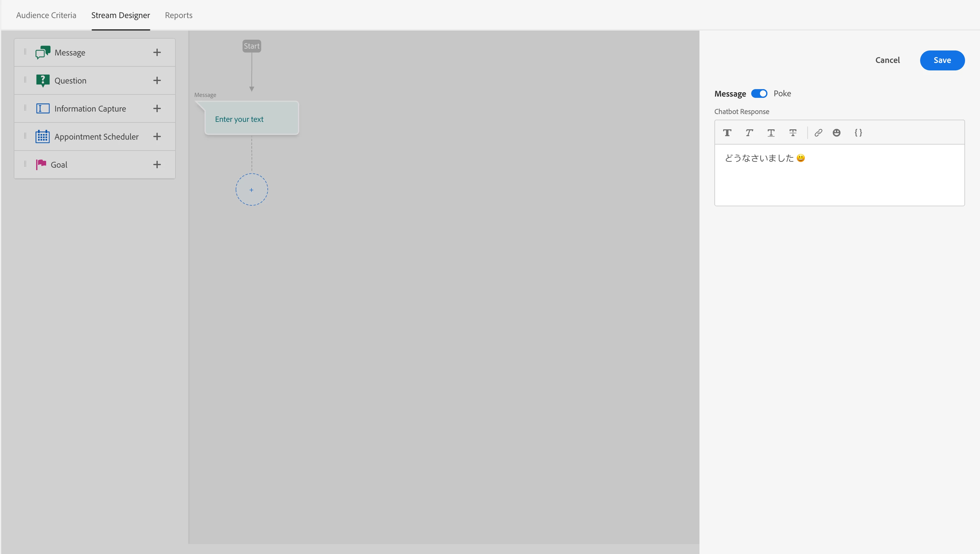
Task: Apply underline formatting in editor
Action: [x=771, y=132]
